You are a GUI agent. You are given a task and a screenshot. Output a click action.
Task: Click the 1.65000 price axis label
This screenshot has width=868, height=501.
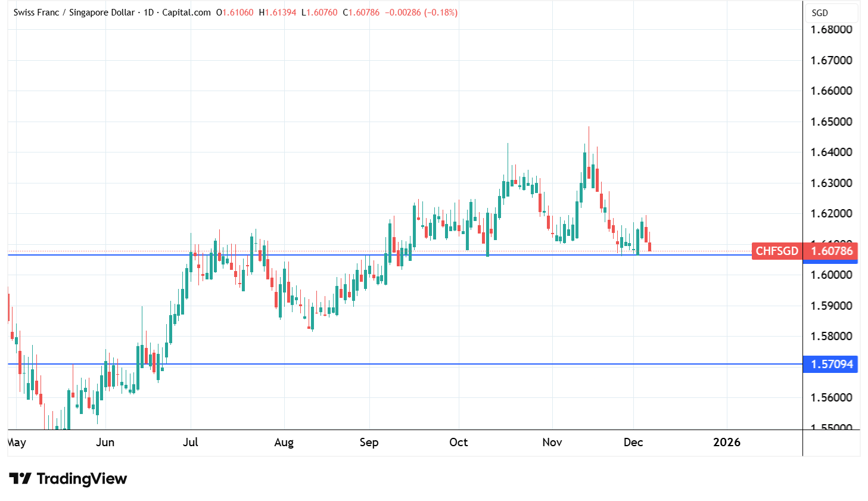click(x=831, y=122)
